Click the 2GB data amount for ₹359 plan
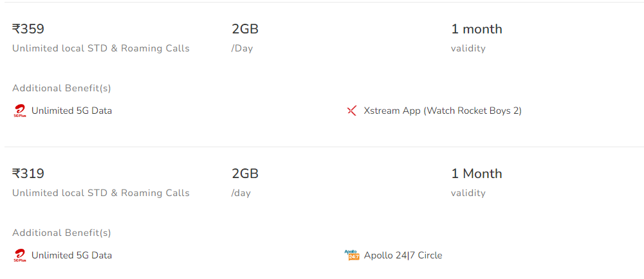 [x=245, y=29]
